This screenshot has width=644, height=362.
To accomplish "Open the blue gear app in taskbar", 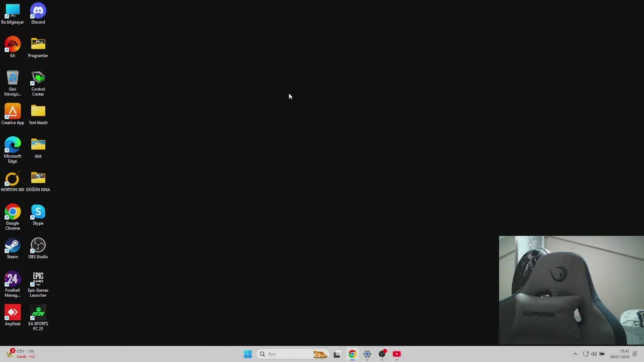I will (367, 354).
